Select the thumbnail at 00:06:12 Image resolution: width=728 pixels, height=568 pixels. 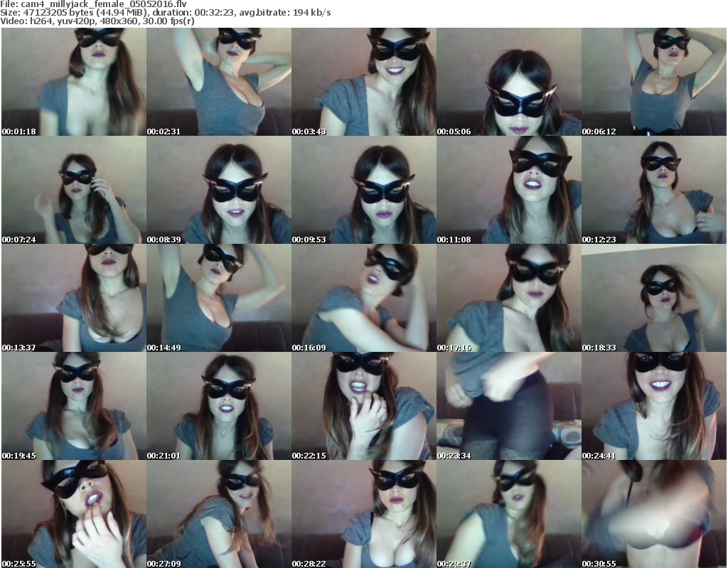coord(654,82)
